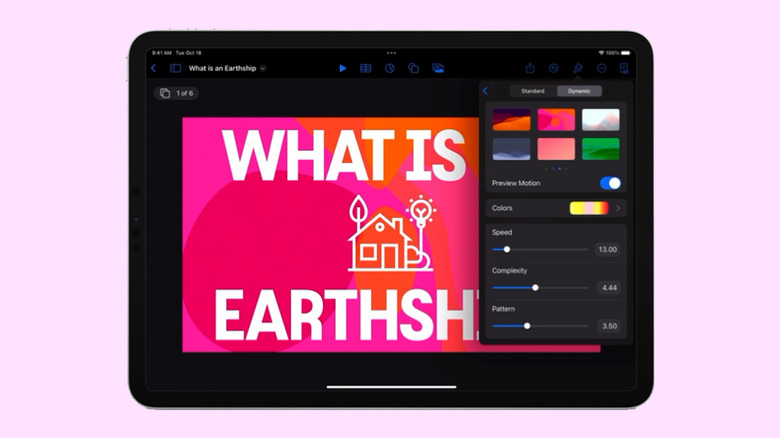Screen dimensions: 780x438
Task: Select the Dynamic backgrounds tab
Action: point(579,91)
